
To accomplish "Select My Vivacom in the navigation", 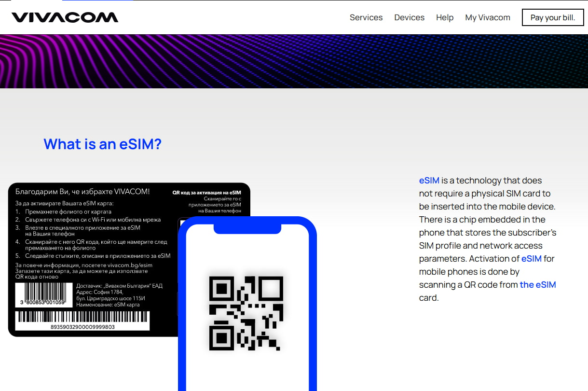I will click(487, 17).
